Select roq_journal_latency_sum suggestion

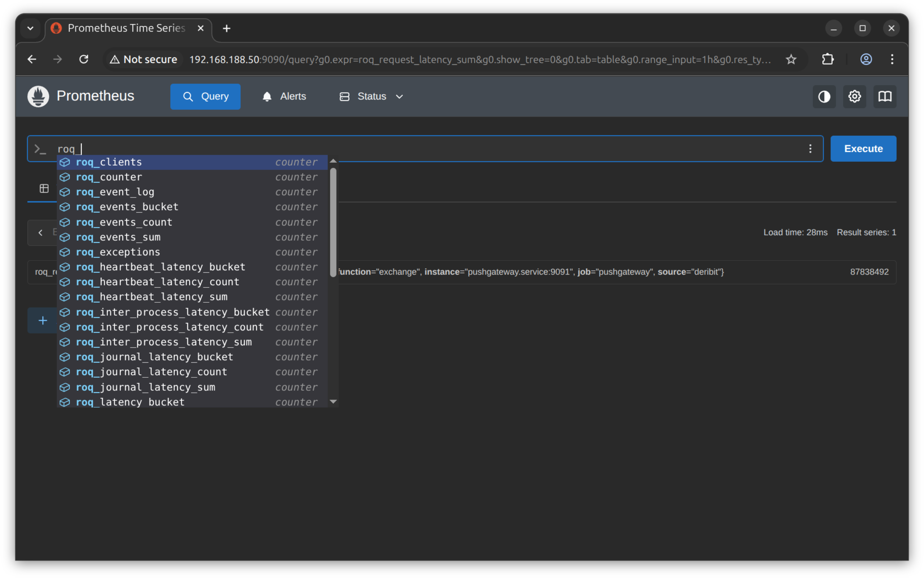(x=192, y=387)
